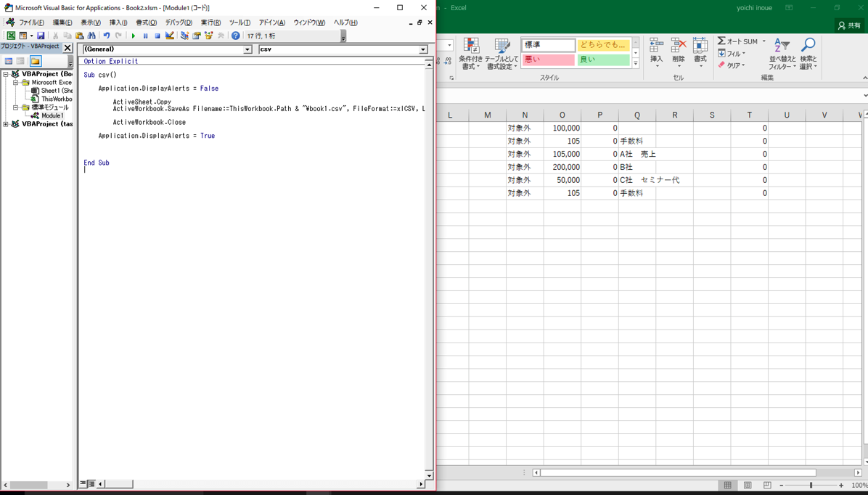Click the Undo arrow in VBA toolbar
This screenshot has width=868, height=495.
coord(106,36)
